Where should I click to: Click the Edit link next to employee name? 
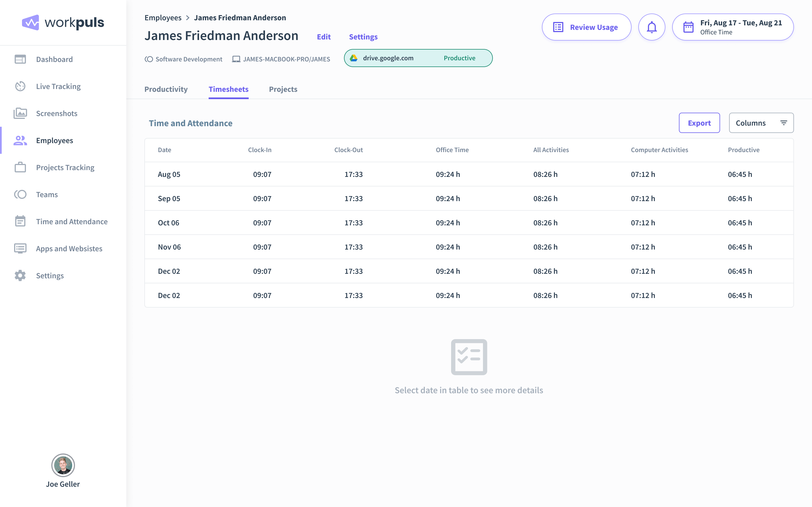click(x=323, y=37)
